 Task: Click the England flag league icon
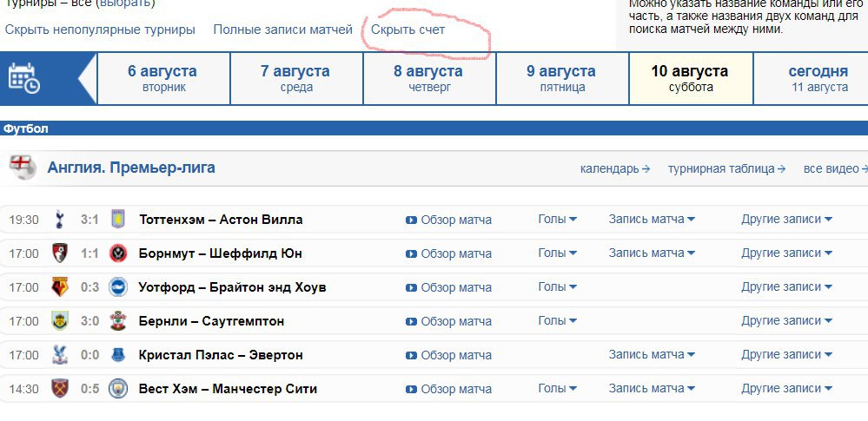click(23, 168)
